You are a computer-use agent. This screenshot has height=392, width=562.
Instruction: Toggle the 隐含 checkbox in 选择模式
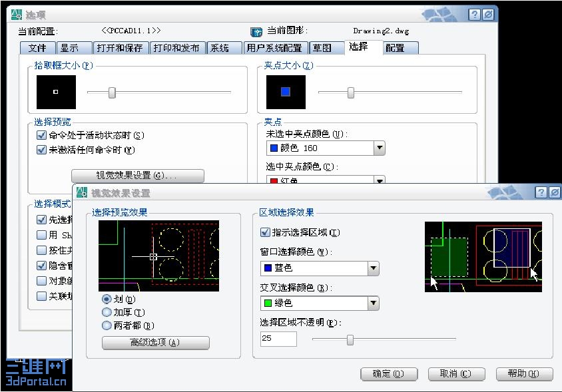[x=41, y=266]
